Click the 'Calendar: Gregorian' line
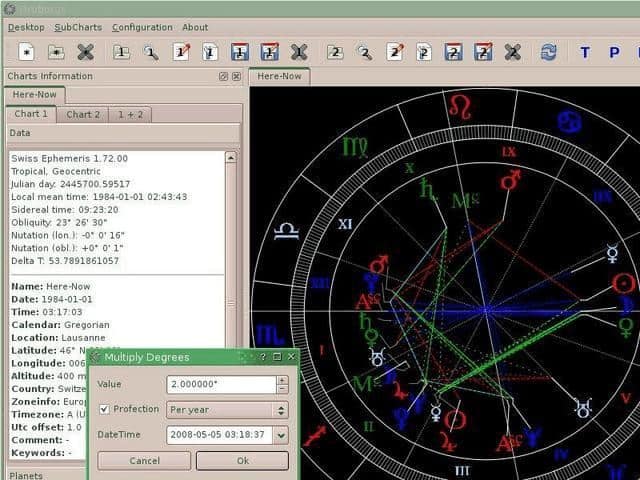Viewport: 640px width, 480px height. pyautogui.click(x=60, y=325)
